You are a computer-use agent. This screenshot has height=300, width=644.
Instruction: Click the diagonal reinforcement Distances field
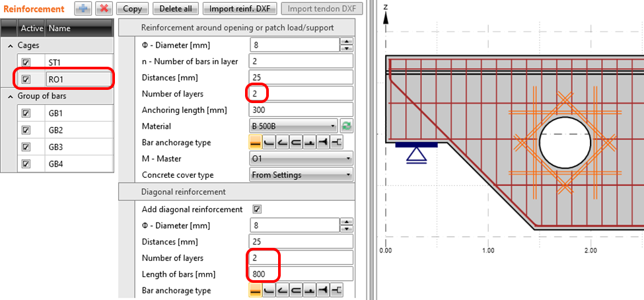click(301, 242)
